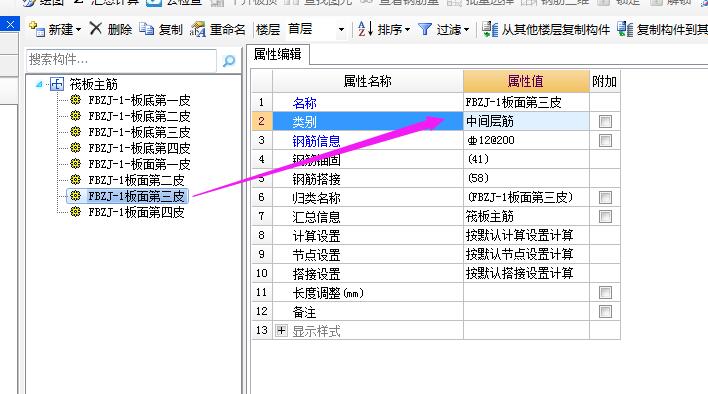Viewport: 708px width, 394px height.
Task: Click the 从其他楼层复制构件 icon
Action: (490, 29)
